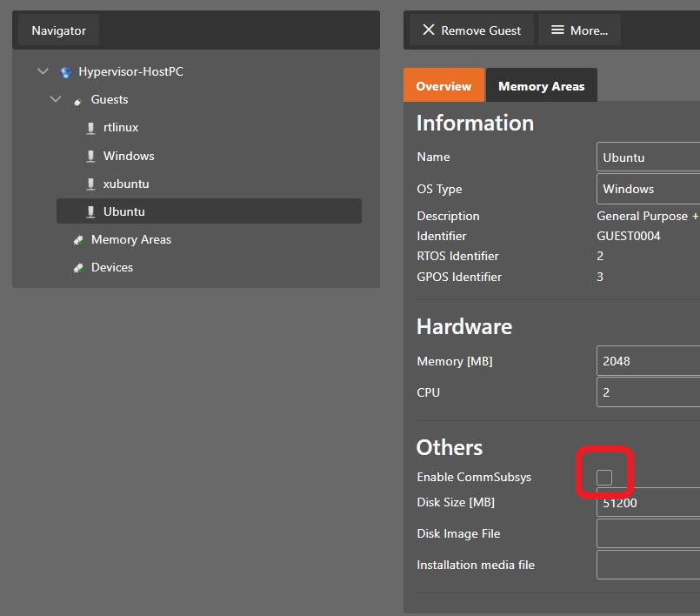Click the Devices node icon
The width and height of the screenshot is (700, 616).
pos(78,267)
